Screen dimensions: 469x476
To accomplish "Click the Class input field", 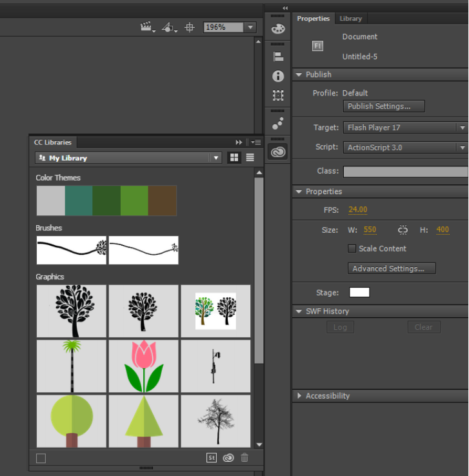I will tap(406, 172).
